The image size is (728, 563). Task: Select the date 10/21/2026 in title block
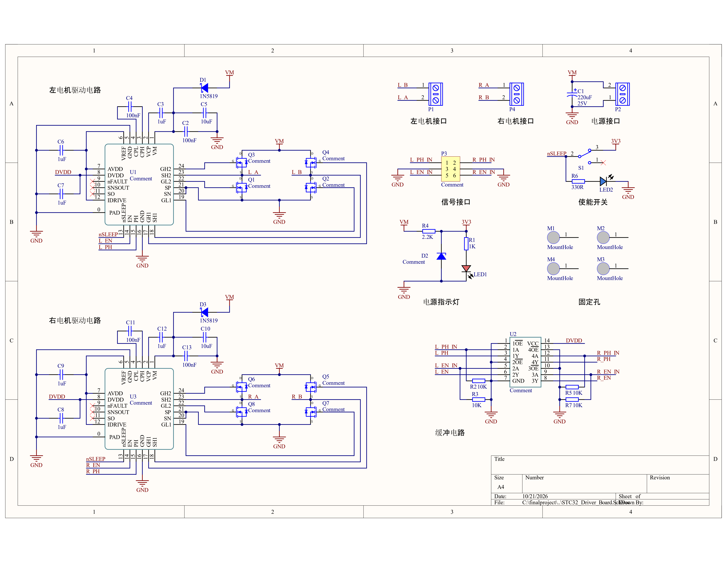click(535, 496)
